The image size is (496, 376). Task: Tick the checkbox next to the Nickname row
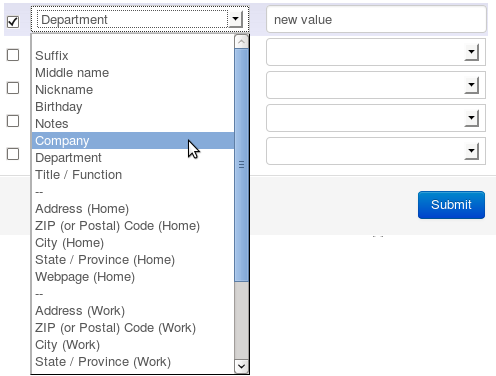click(13, 88)
